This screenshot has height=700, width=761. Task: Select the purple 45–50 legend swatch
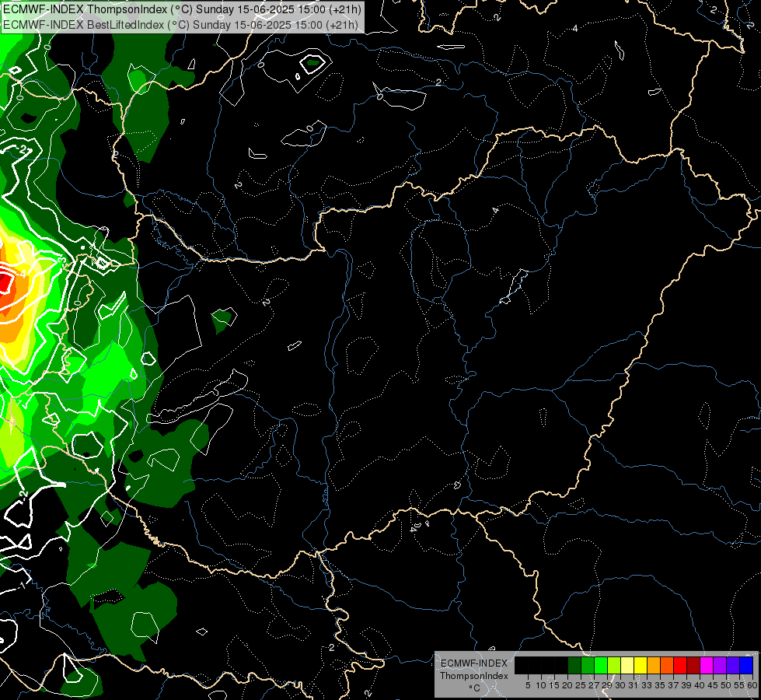coord(720,665)
